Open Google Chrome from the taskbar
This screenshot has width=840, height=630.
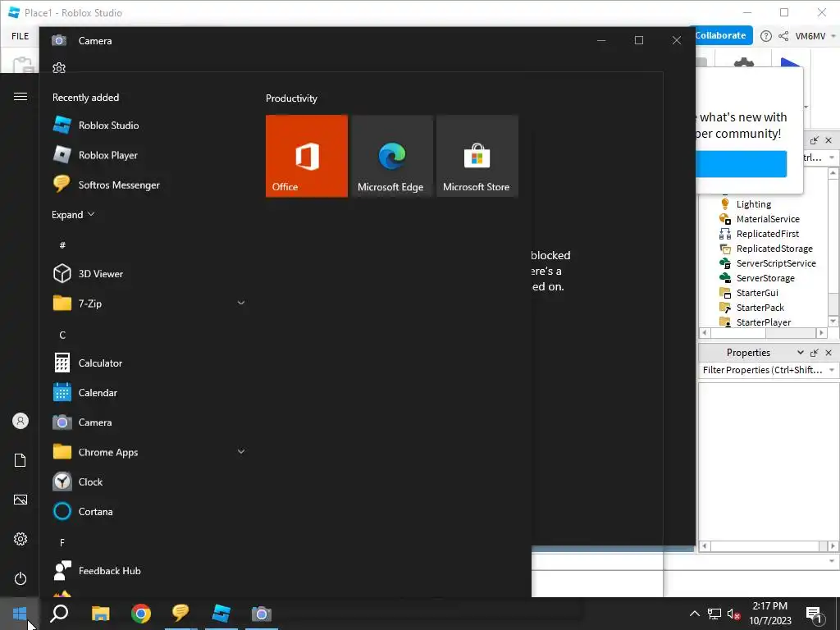pyautogui.click(x=141, y=614)
